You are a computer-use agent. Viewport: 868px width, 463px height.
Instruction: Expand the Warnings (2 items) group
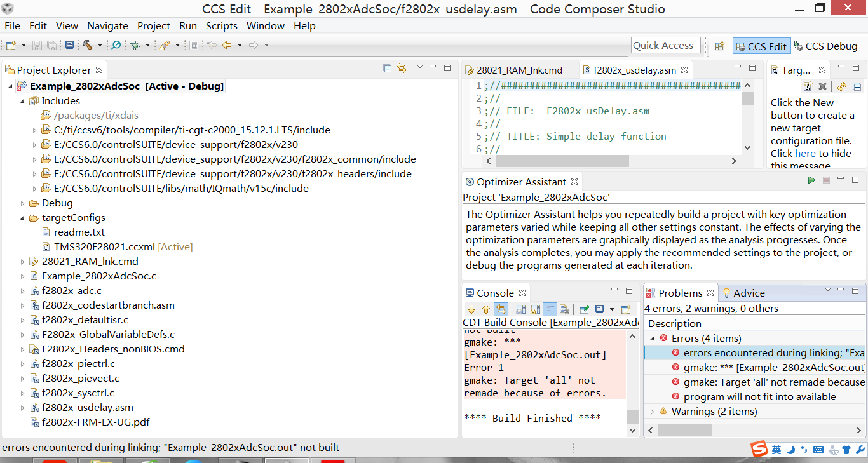point(652,412)
